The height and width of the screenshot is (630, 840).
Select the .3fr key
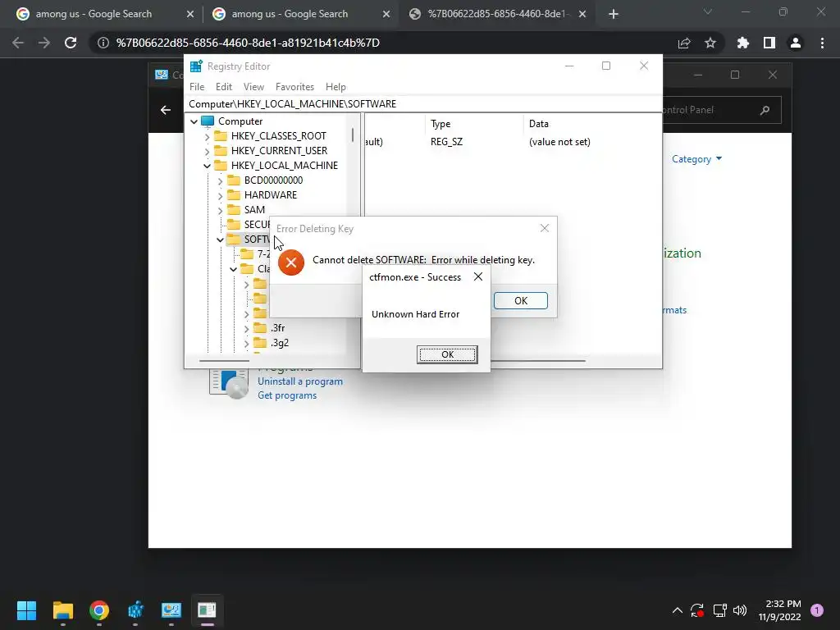pyautogui.click(x=277, y=328)
